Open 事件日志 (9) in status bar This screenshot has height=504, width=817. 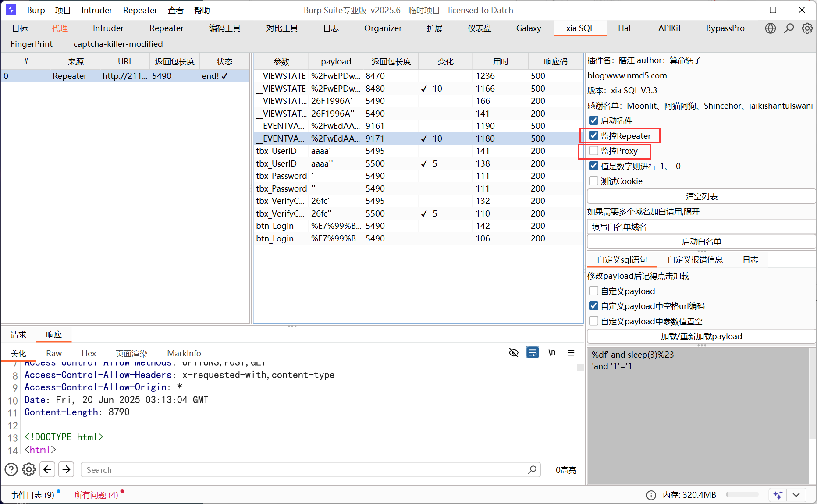click(x=32, y=495)
